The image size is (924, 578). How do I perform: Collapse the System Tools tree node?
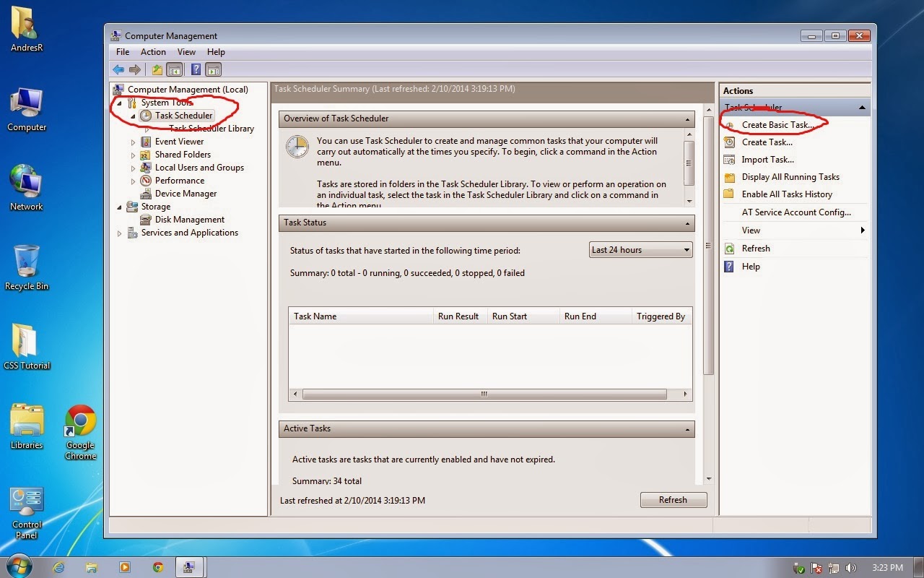click(120, 103)
